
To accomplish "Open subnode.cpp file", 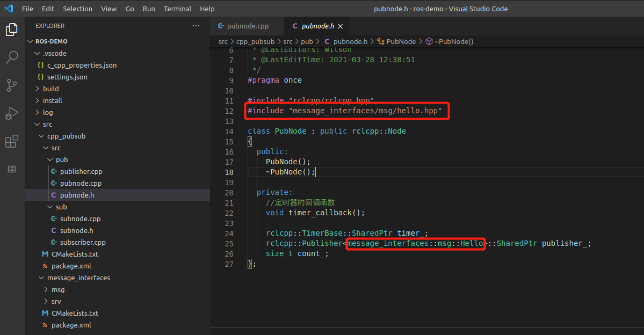I will click(118, 219).
